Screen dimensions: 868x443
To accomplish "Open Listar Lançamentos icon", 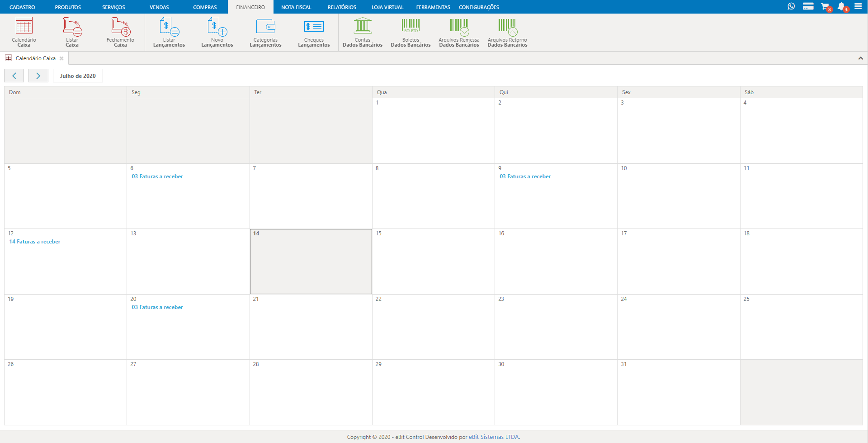I will click(x=169, y=32).
